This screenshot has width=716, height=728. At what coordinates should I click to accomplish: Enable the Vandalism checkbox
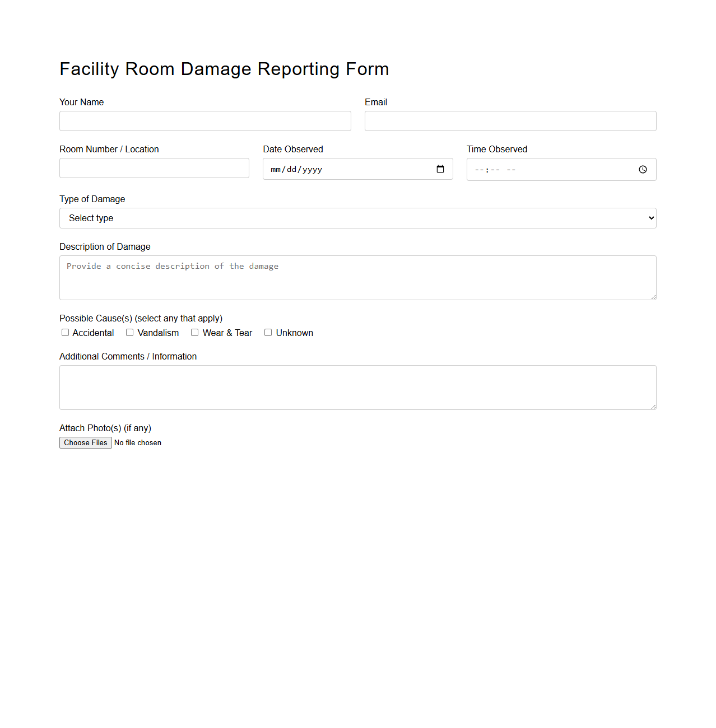(129, 332)
